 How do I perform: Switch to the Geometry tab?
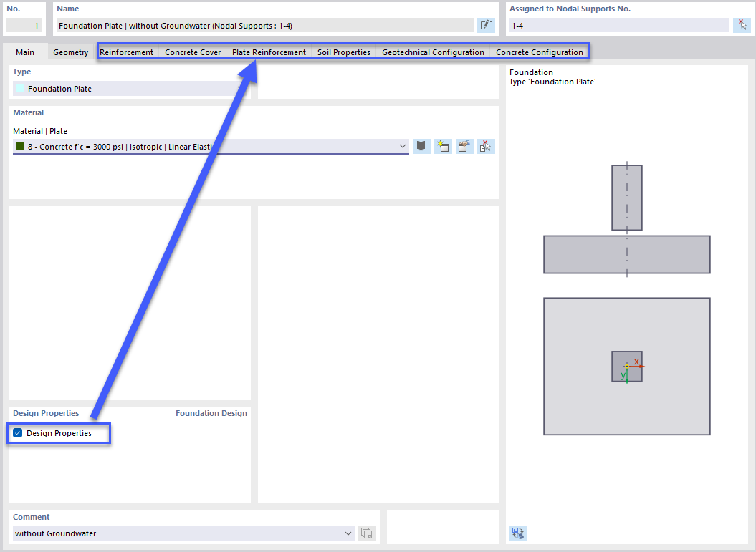[71, 52]
